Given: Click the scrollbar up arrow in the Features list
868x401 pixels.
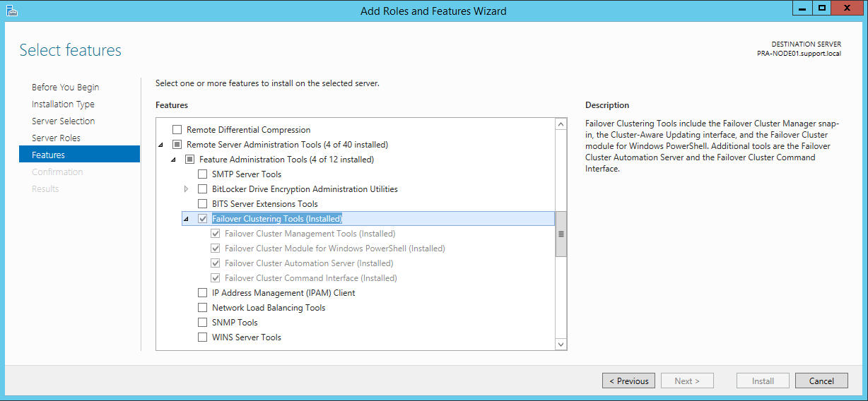Looking at the screenshot, I should coord(561,124).
